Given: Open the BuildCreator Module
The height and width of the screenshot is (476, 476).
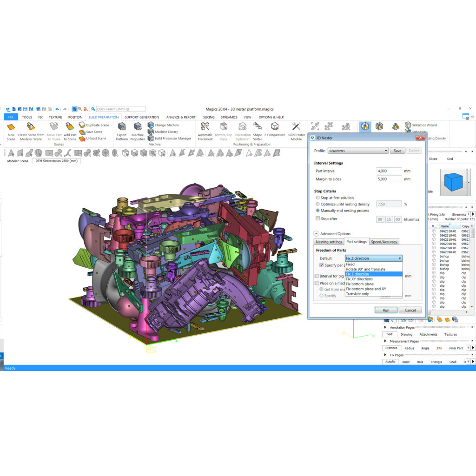Looking at the screenshot, I should (296, 132).
